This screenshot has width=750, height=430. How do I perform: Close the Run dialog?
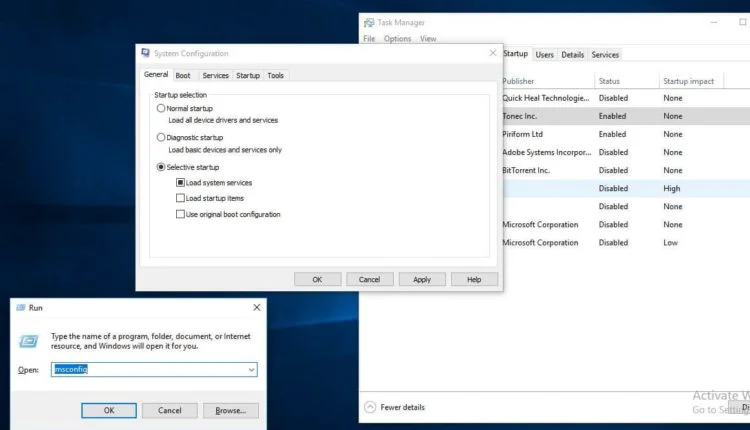pos(257,308)
